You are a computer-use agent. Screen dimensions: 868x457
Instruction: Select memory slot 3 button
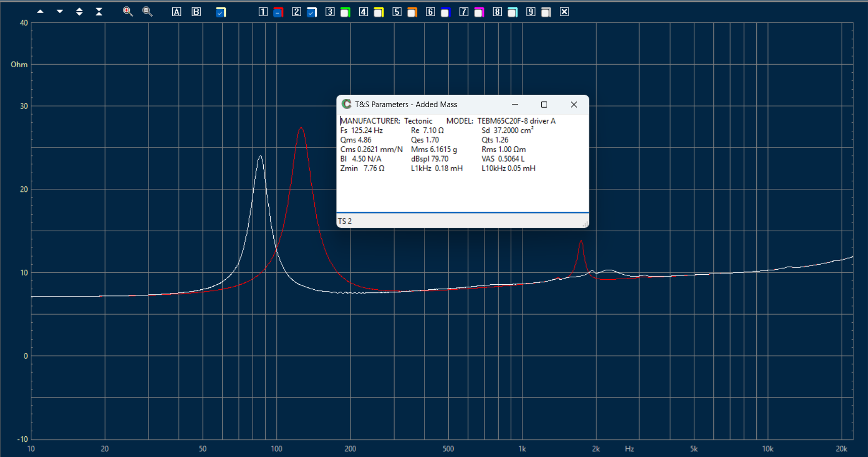tap(329, 12)
